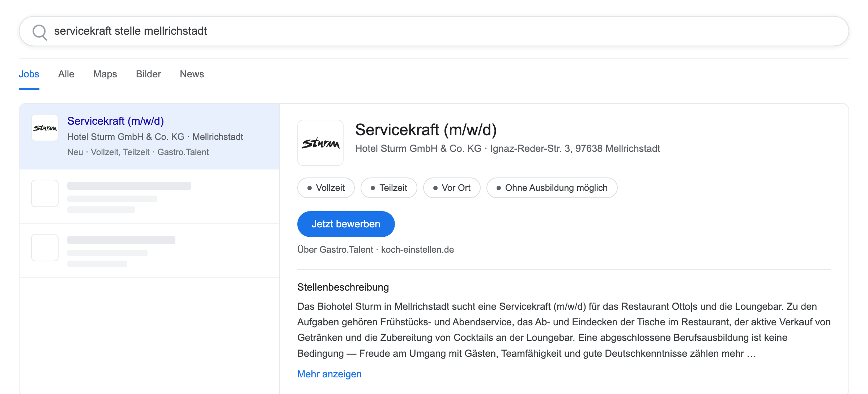Open the Bilder tab
The height and width of the screenshot is (394, 868).
148,74
